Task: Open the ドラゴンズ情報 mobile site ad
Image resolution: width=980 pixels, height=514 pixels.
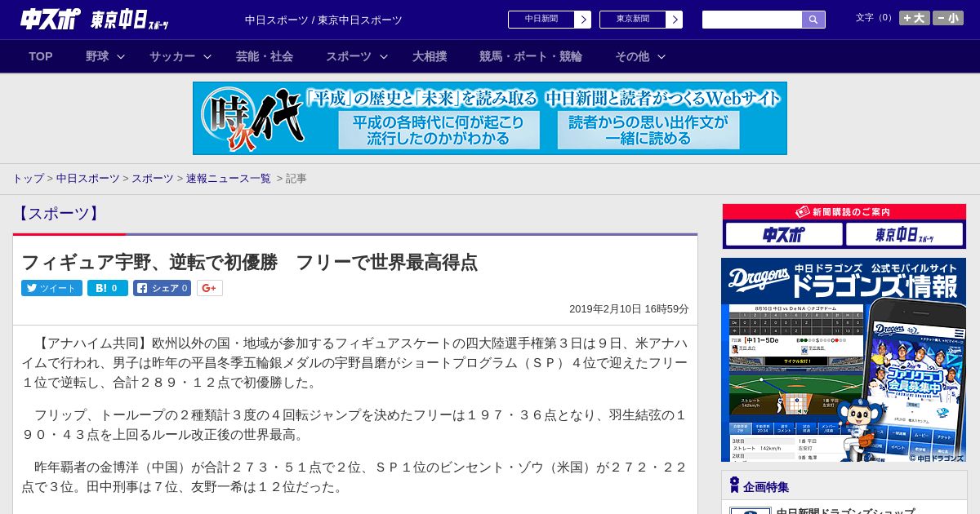Action: tap(844, 360)
